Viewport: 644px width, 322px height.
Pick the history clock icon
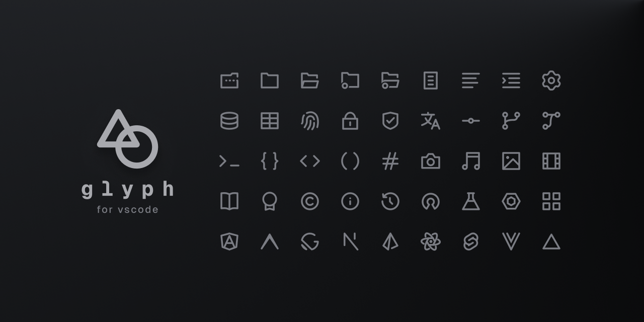point(390,201)
